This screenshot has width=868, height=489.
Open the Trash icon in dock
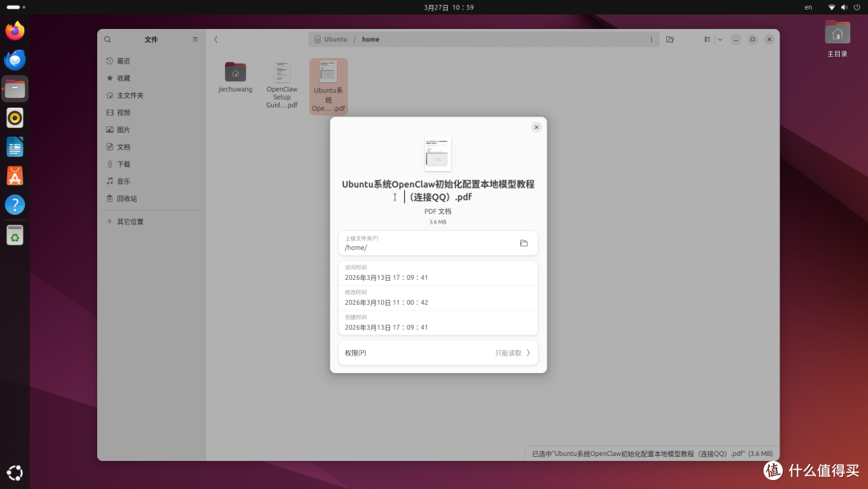[x=15, y=235]
